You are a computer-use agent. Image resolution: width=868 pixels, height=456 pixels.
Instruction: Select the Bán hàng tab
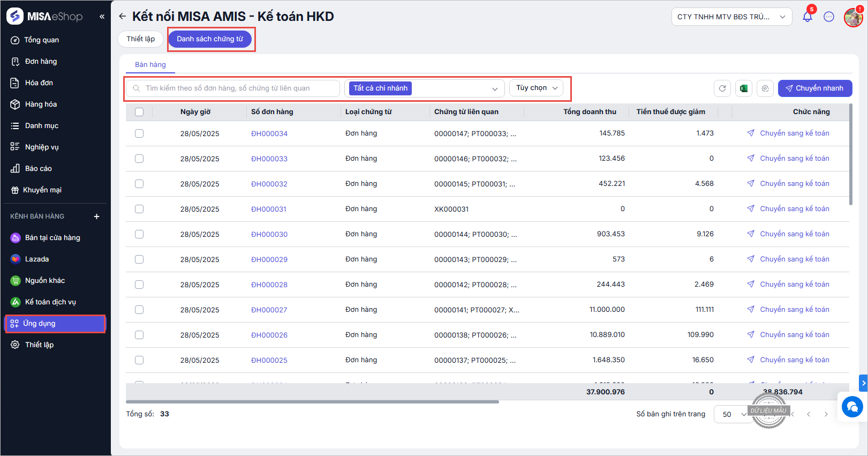150,64
